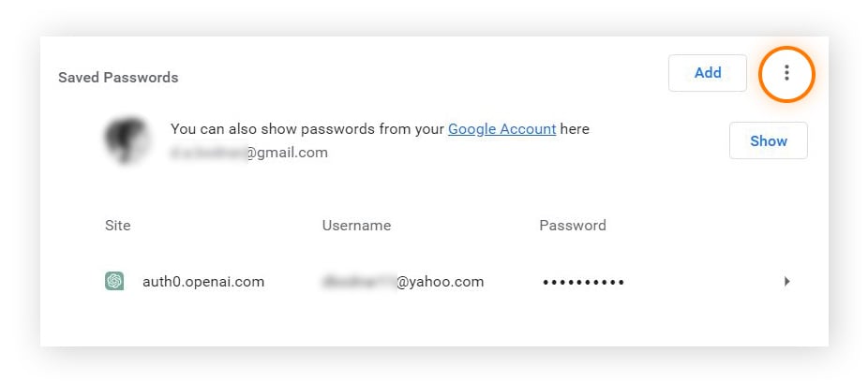Viewport: 868px width, 382px height.
Task: Click the Show button for Google Account
Action: pos(768,141)
